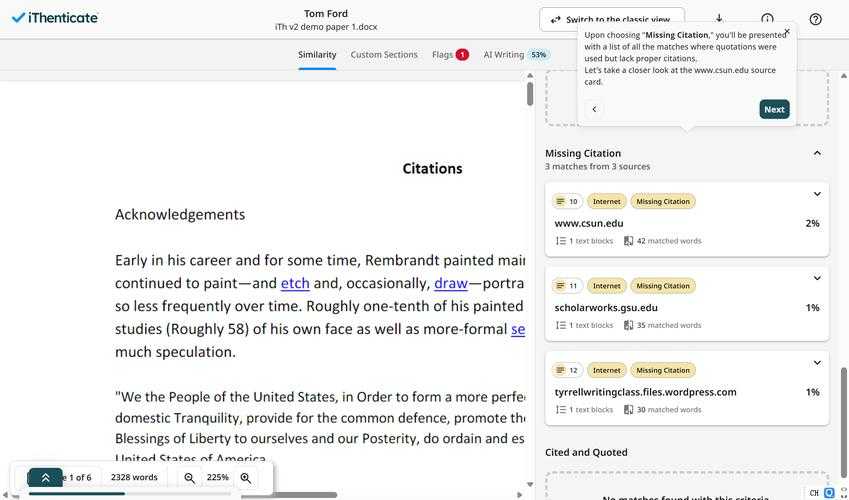This screenshot has width=849, height=500.
Task: Follow the "etch" hyperlink in the document
Action: click(x=295, y=283)
